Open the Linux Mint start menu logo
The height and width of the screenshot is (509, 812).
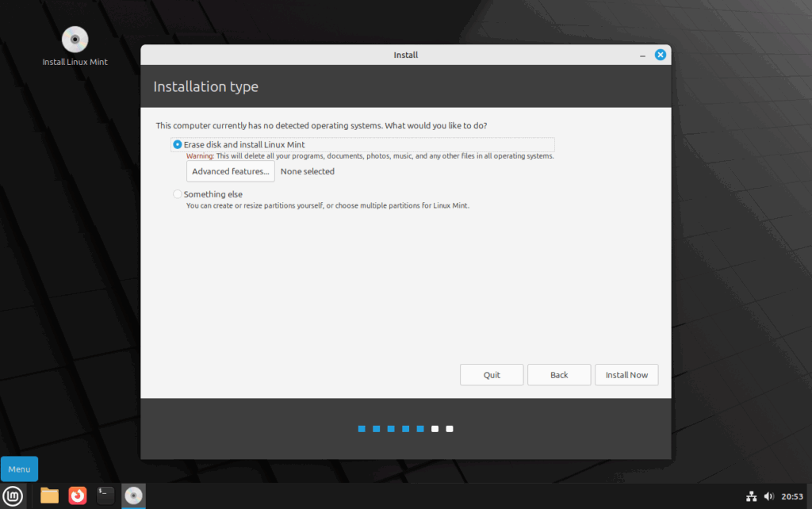pos(13,496)
